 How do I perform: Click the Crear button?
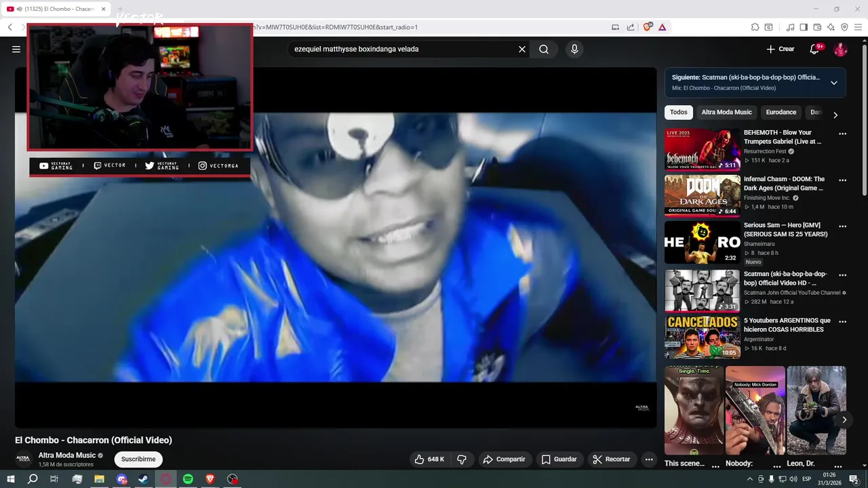click(x=780, y=49)
